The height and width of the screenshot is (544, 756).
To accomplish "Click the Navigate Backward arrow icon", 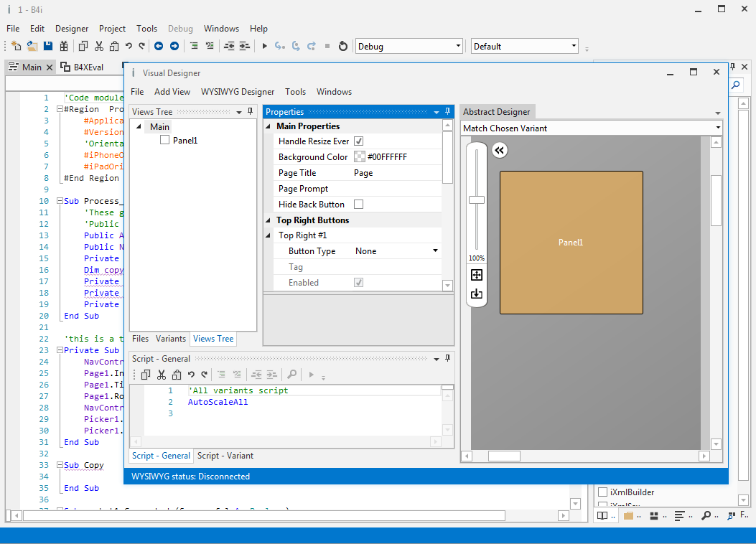I will 159,47.
